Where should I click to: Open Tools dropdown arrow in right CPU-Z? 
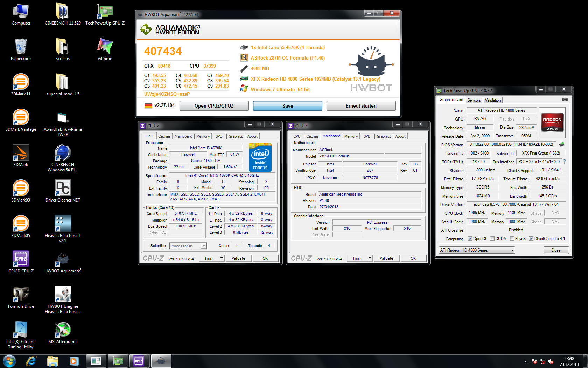[369, 258]
